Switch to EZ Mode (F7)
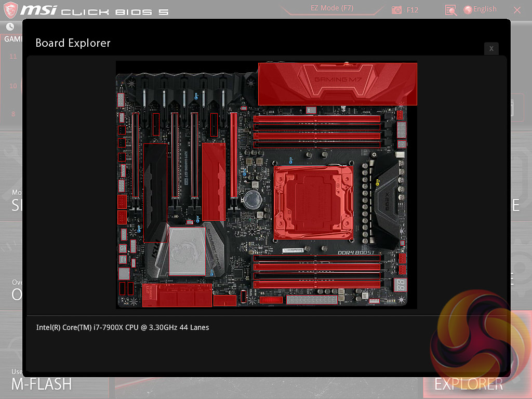 [x=332, y=8]
